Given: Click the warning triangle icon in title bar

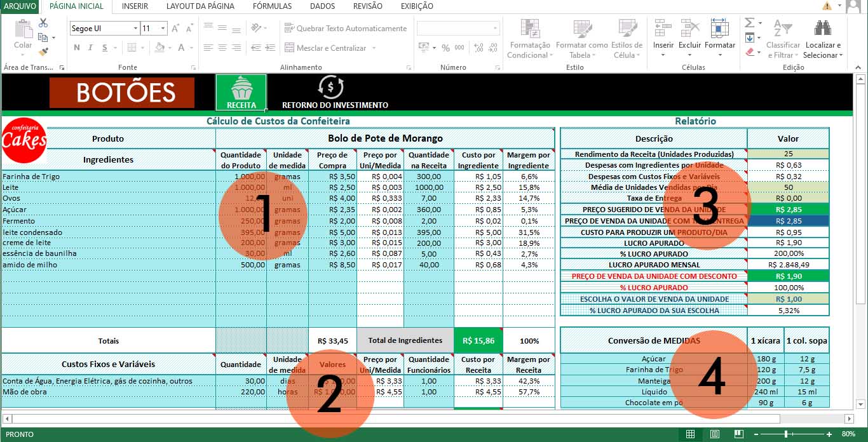Looking at the screenshot, I should pos(827,6).
